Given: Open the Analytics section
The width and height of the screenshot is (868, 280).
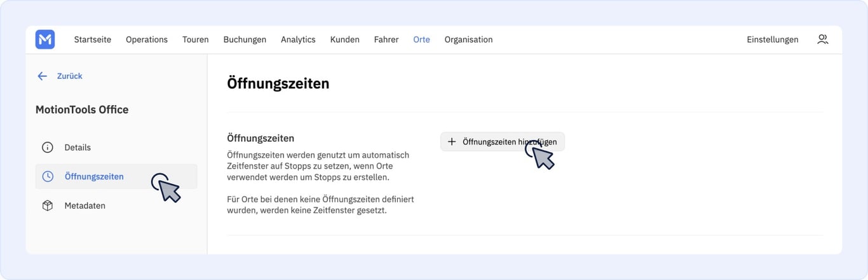Looking at the screenshot, I should (x=298, y=39).
